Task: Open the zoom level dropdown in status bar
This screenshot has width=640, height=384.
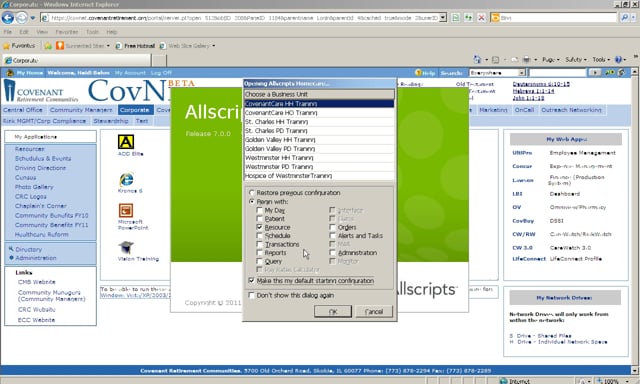Action: [x=627, y=381]
